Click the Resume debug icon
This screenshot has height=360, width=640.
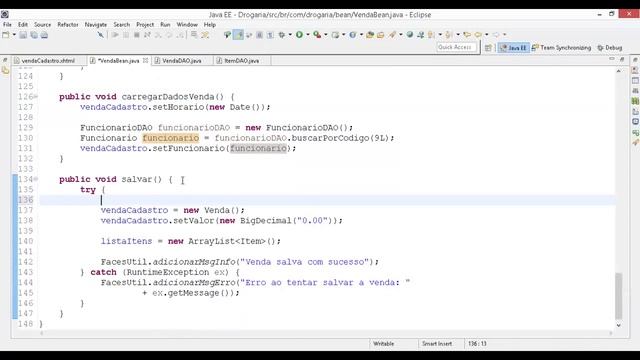click(x=115, y=35)
